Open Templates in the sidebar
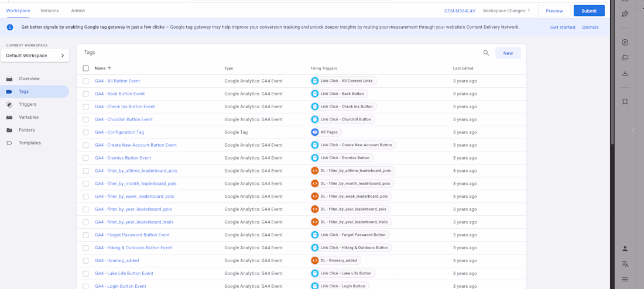 [35, 143]
